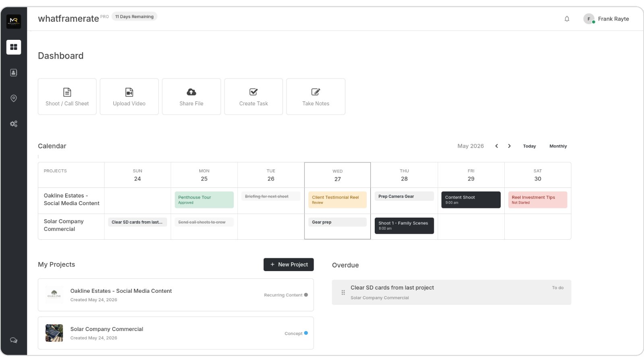Viewport: 644px width, 362px height.
Task: Click the Share File card
Action: click(192, 97)
